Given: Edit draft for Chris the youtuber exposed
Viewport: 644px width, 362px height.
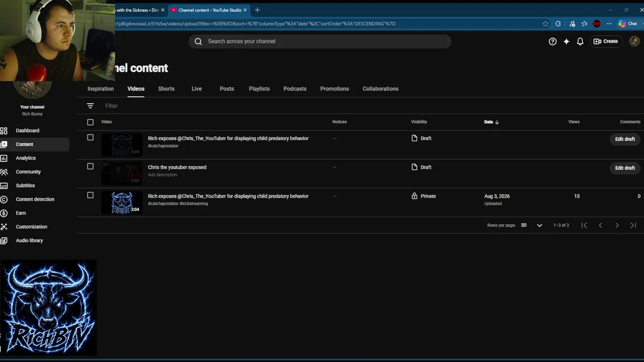Looking at the screenshot, I should pos(625,168).
